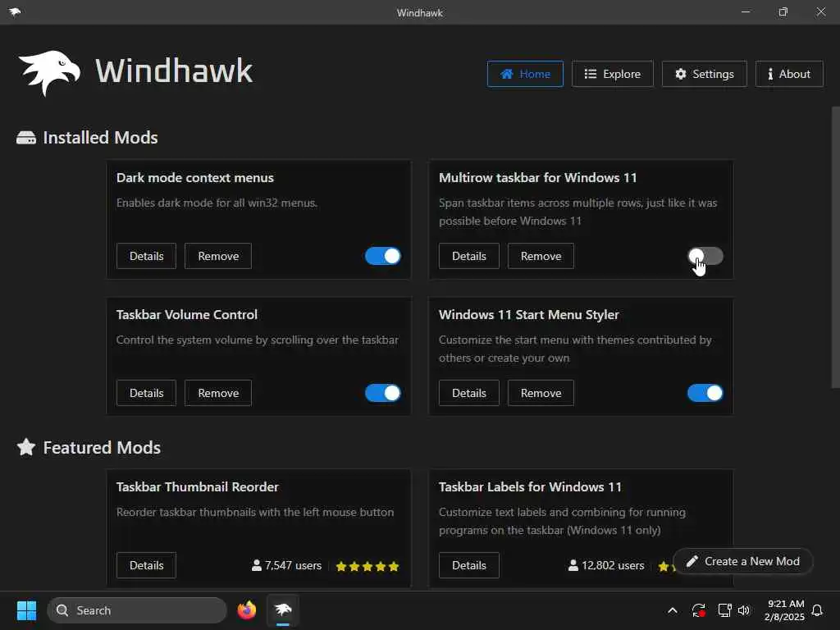Screen dimensions: 840x630
Task: Click the Installed Mods drive icon
Action: click(x=26, y=138)
